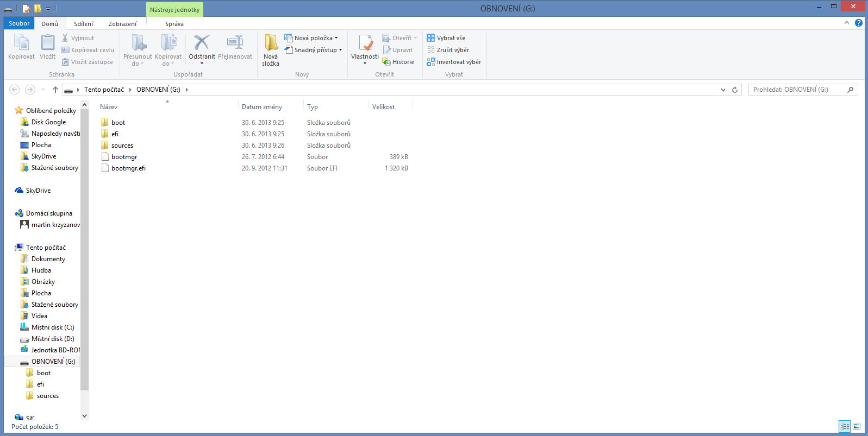Click Invertovat výběr icon

coord(431,62)
